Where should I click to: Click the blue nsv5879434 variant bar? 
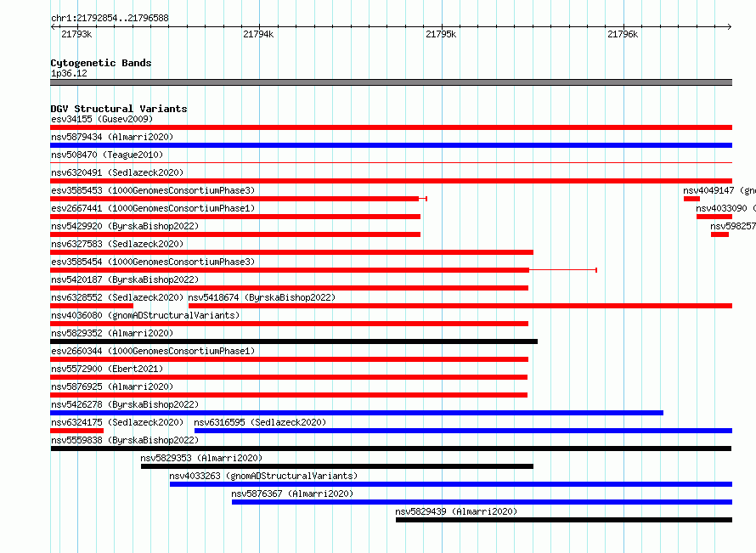391,145
